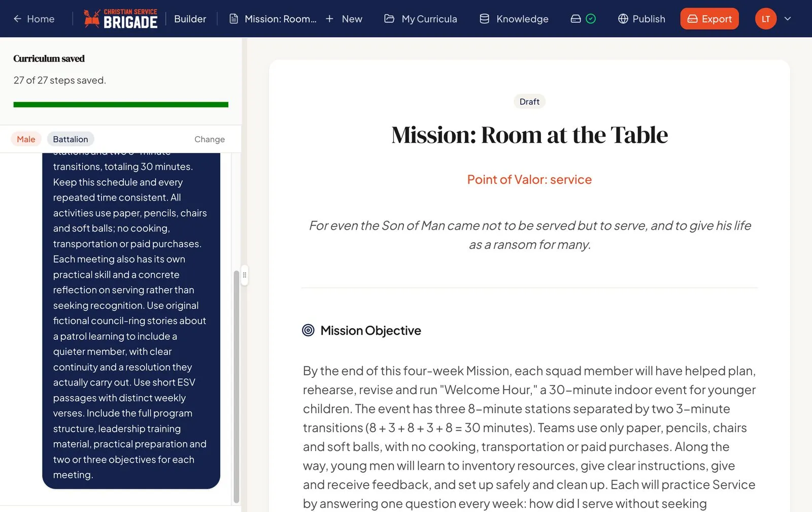The image size is (812, 512).
Task: Click '27 of 27 steps saved.' text
Action: point(60,80)
